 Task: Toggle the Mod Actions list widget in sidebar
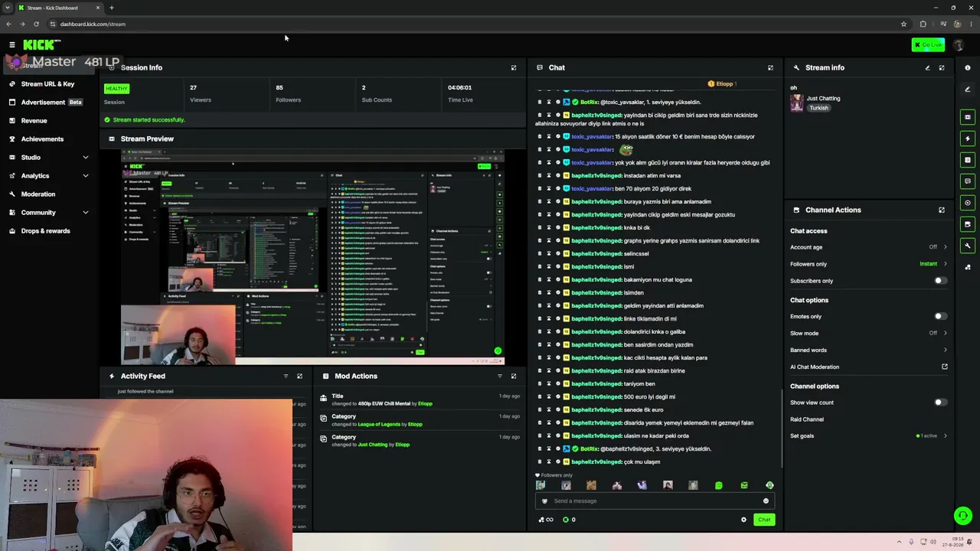coord(968,160)
